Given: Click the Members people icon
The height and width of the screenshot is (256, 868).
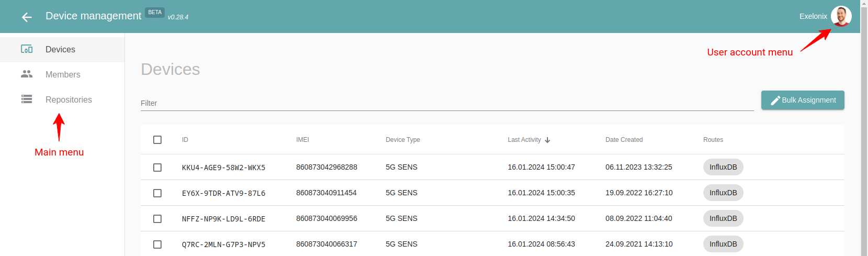Looking at the screenshot, I should tap(27, 74).
